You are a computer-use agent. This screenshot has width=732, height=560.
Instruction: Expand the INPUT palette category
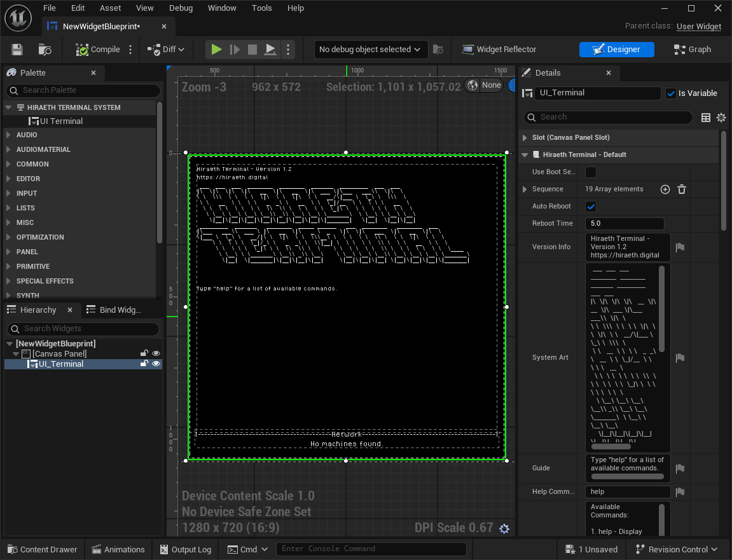coord(8,193)
